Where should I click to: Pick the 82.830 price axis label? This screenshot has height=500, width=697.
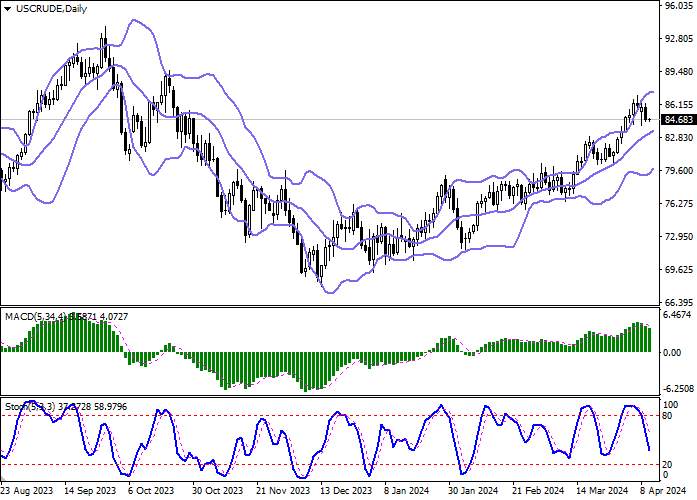679,138
